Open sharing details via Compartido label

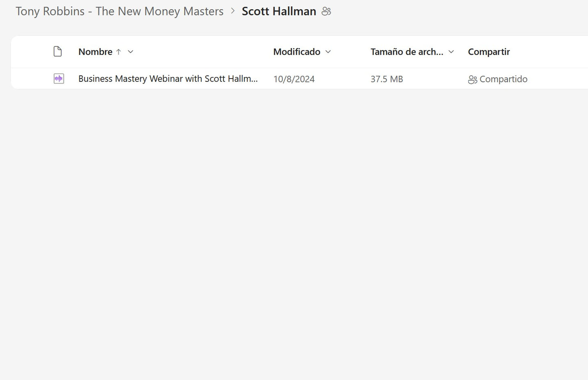pyautogui.click(x=503, y=79)
